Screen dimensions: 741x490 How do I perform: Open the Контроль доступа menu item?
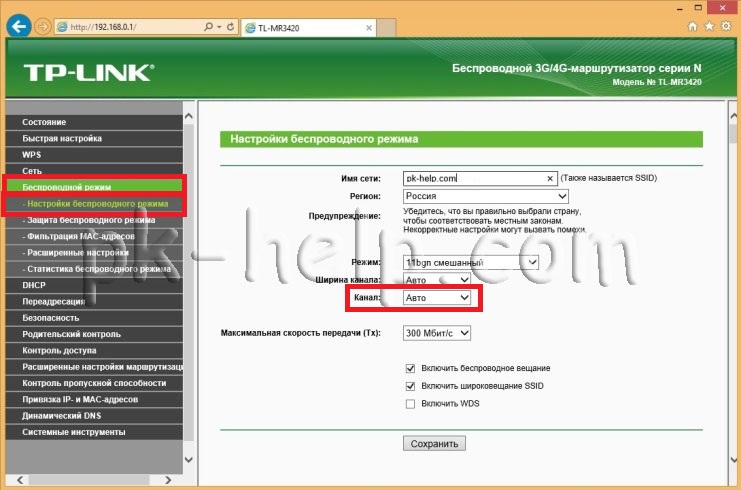[94, 351]
